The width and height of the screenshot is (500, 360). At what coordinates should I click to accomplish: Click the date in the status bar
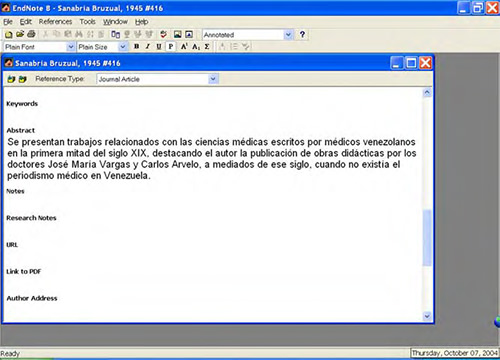(x=455, y=353)
